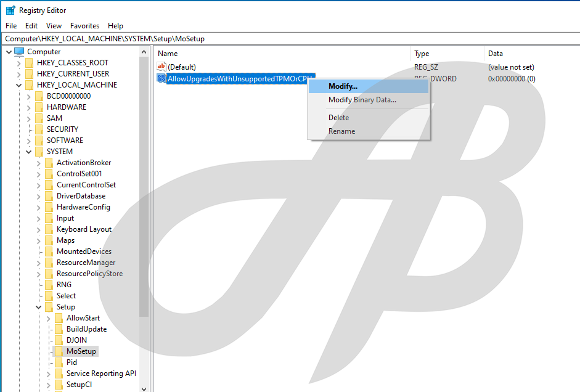Choose Modify Binary Data... from context menu
The width and height of the screenshot is (580, 392).
coord(369,100)
